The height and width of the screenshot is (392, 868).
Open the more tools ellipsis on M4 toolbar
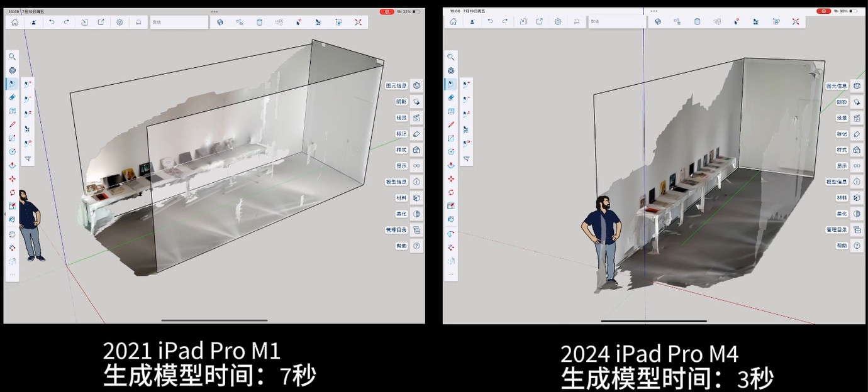pyautogui.click(x=451, y=275)
